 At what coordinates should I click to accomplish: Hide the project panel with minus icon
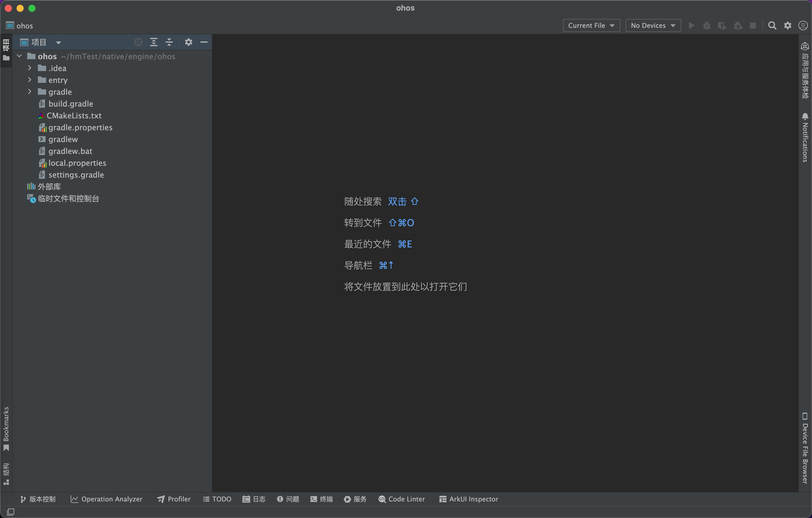pos(204,42)
